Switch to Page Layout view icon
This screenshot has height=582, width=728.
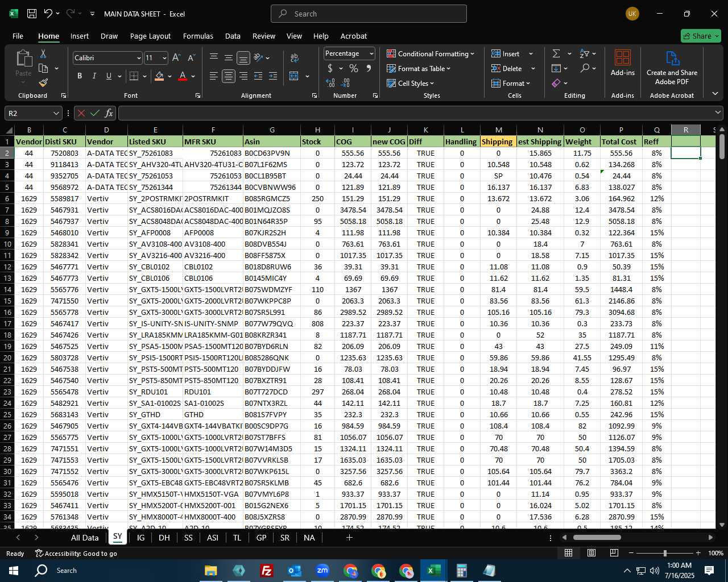[591, 553]
